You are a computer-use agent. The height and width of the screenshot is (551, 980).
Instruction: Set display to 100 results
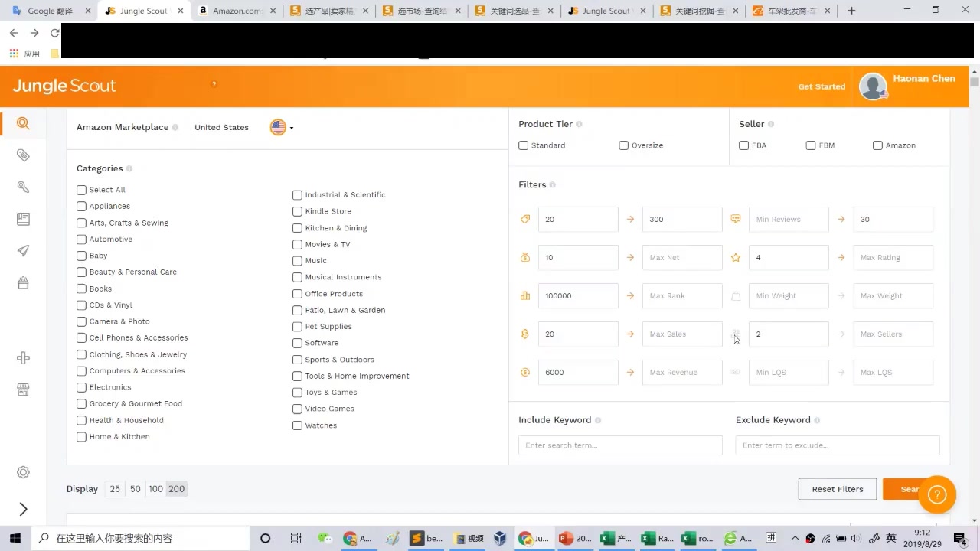(x=156, y=489)
